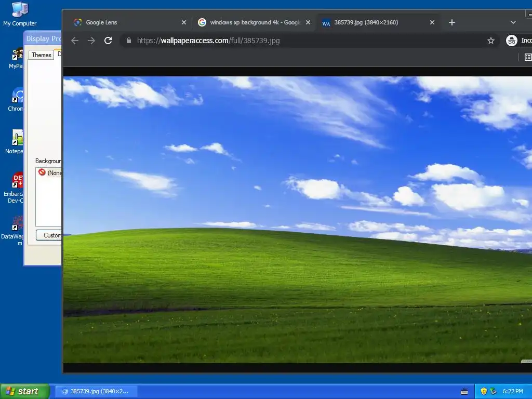
Task: Close the windows xp background search tab
Action: (308, 22)
